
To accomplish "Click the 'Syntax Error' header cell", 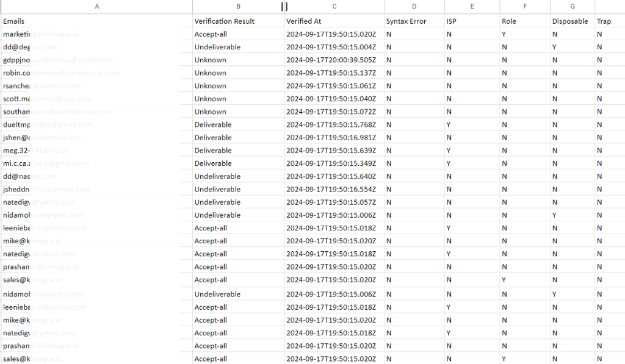I will (x=414, y=21).
